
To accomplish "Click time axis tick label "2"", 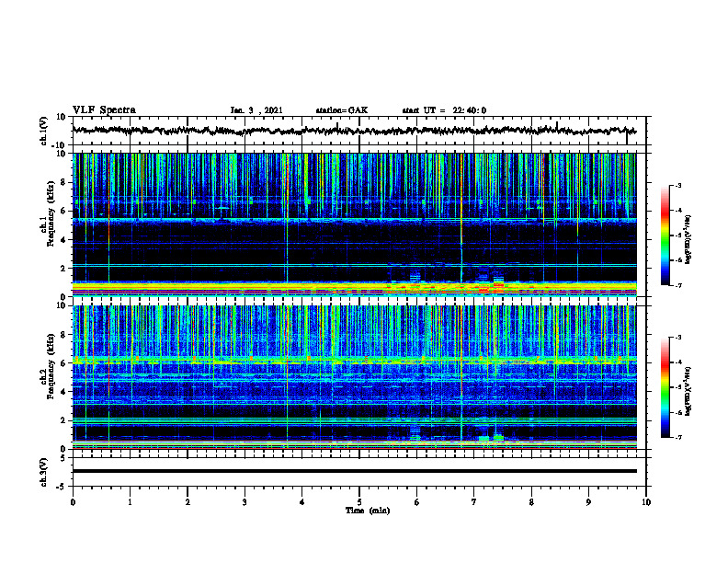I will 188,502.
